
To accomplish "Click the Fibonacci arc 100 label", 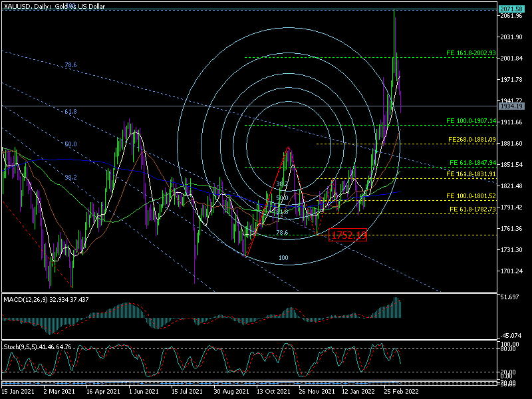I will (x=283, y=257).
